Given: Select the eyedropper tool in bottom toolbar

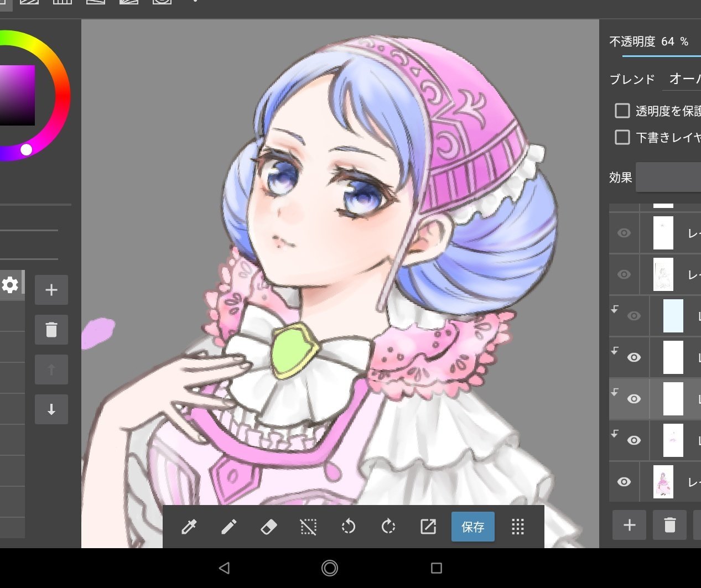Looking at the screenshot, I should tap(189, 527).
